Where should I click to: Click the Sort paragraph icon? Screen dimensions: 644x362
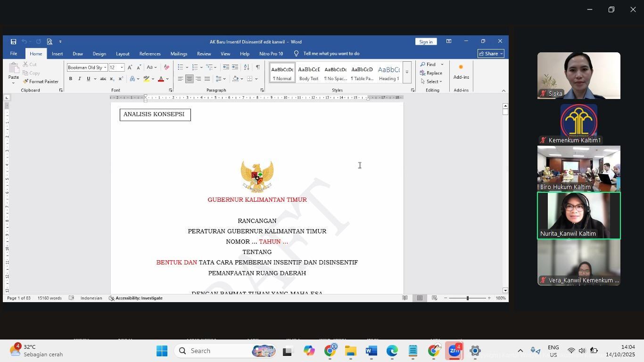(247, 67)
